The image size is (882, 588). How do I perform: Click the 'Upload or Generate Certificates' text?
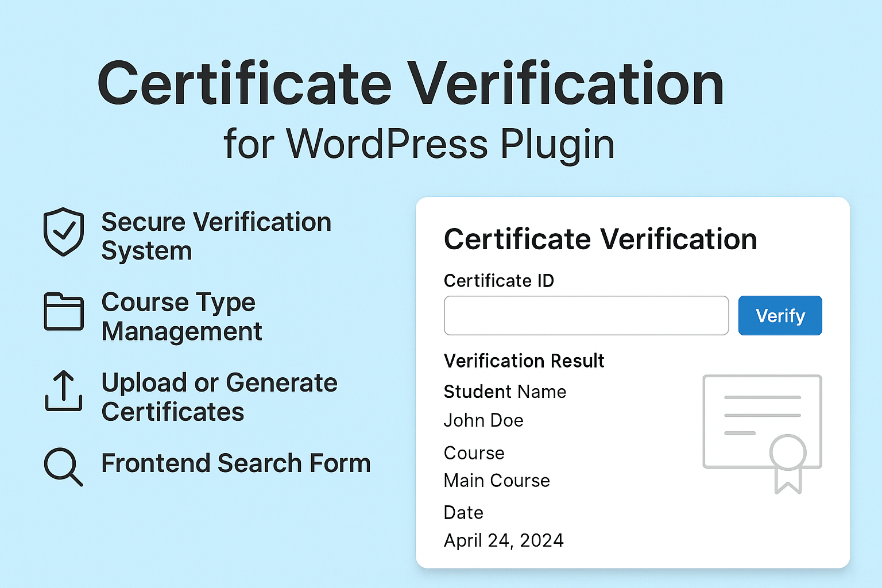tap(219, 397)
